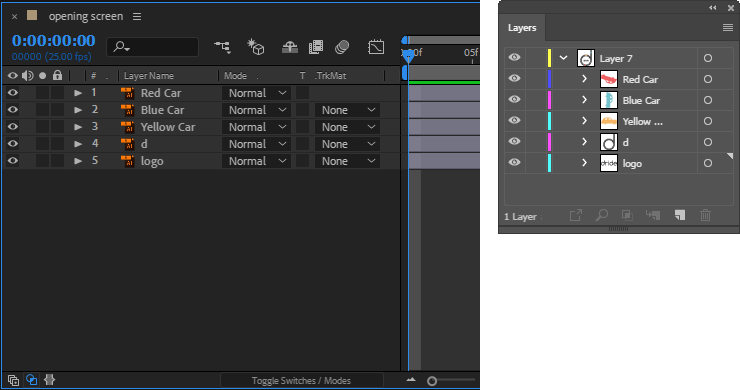740x390 pixels.
Task: Close the opening screen timeline tab
Action: [14, 17]
